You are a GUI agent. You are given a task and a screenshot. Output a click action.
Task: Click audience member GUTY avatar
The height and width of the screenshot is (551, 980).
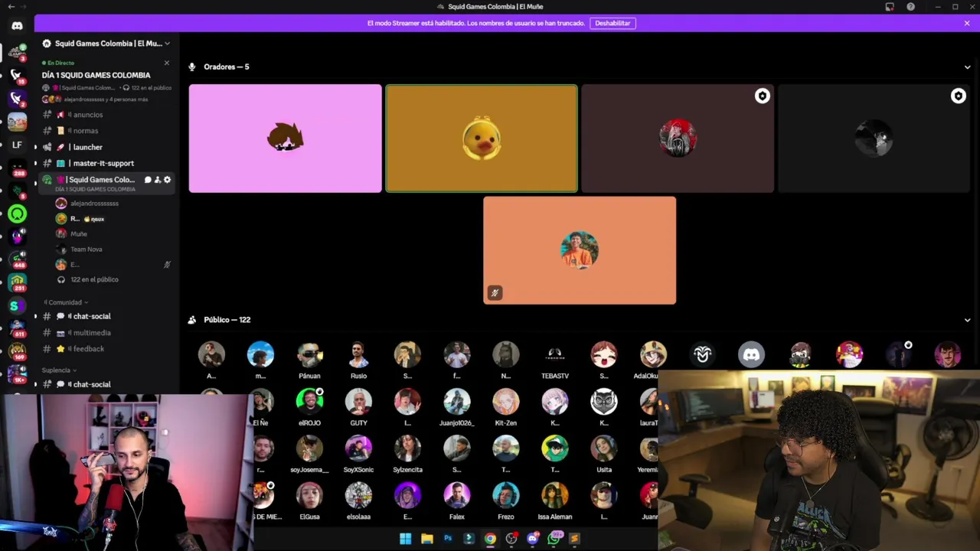coord(358,401)
